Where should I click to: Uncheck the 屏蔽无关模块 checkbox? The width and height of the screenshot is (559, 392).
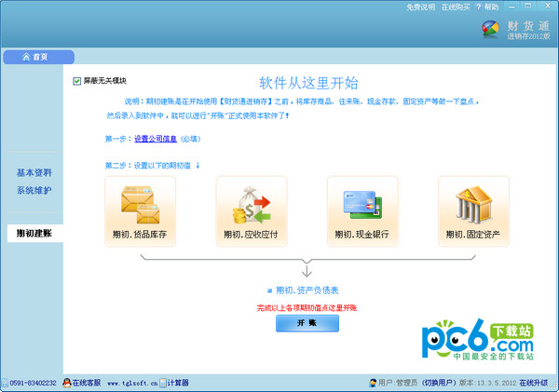pos(77,81)
